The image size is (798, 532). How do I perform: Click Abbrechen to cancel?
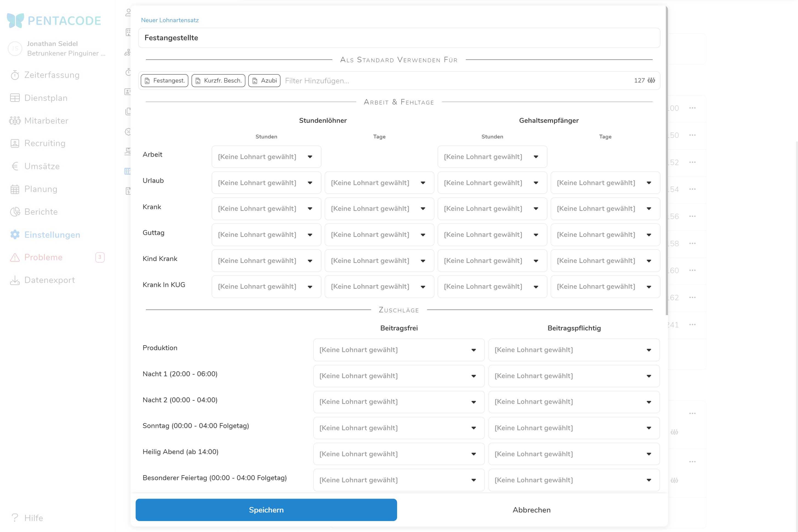[x=531, y=510]
